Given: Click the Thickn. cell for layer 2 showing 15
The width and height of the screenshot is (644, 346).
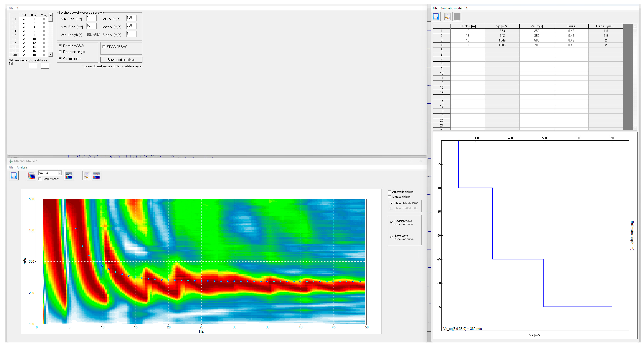Looking at the screenshot, I should point(468,36).
